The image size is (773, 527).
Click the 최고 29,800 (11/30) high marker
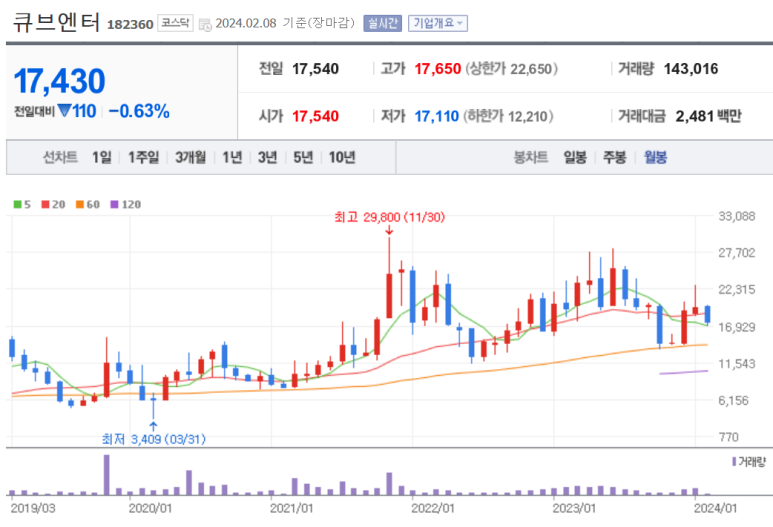(x=389, y=217)
